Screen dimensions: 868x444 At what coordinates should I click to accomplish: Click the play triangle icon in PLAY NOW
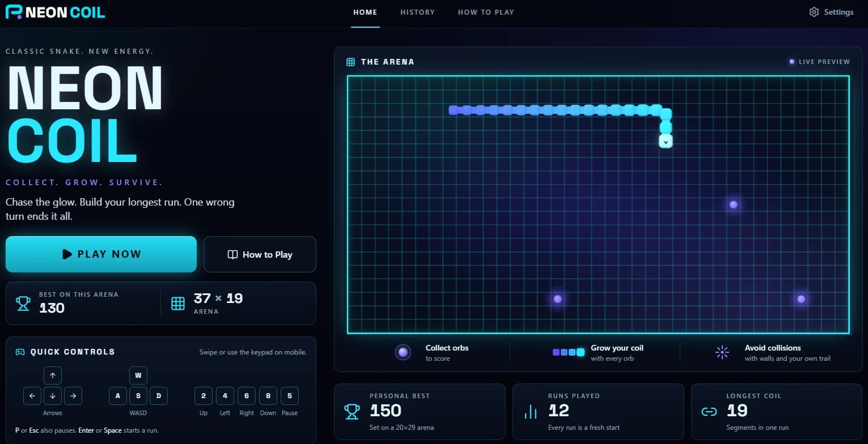pyautogui.click(x=67, y=254)
